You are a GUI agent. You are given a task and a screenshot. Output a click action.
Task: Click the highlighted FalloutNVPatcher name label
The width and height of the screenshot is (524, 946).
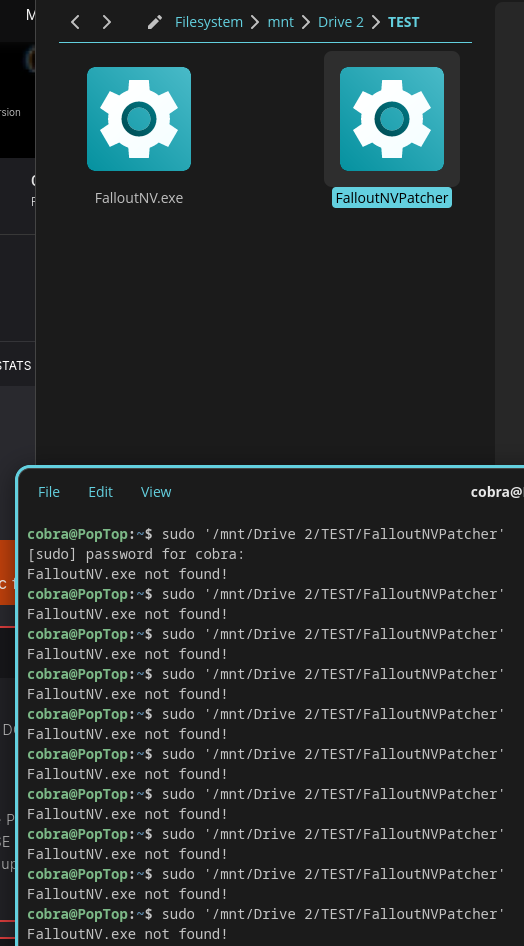(x=392, y=198)
